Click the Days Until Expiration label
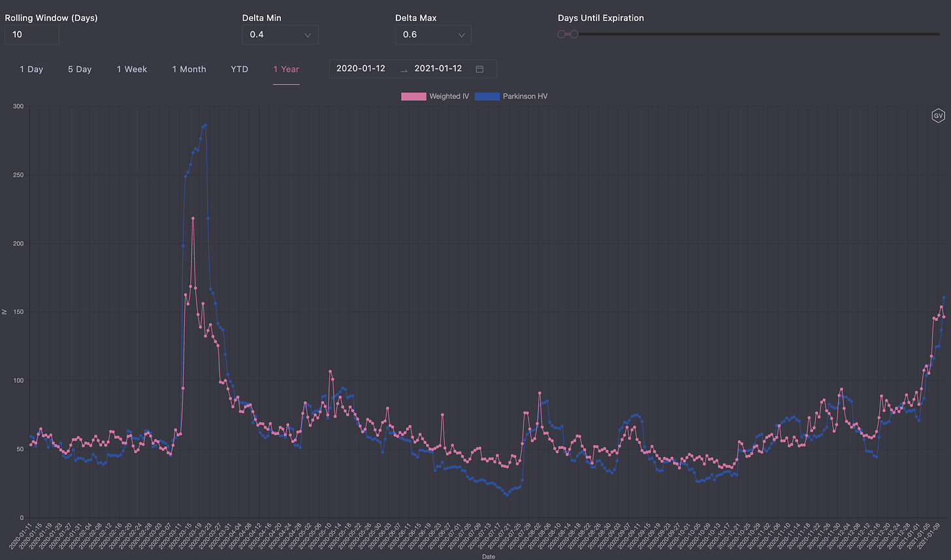 click(601, 18)
